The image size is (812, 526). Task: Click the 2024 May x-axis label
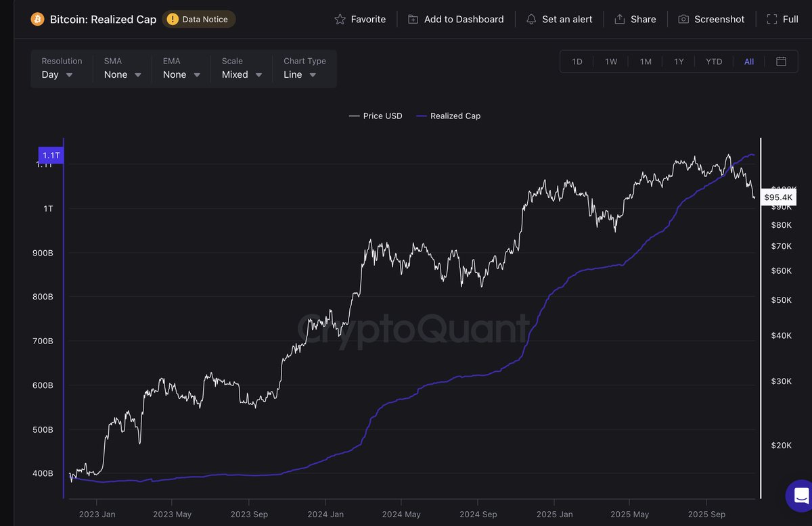(401, 515)
